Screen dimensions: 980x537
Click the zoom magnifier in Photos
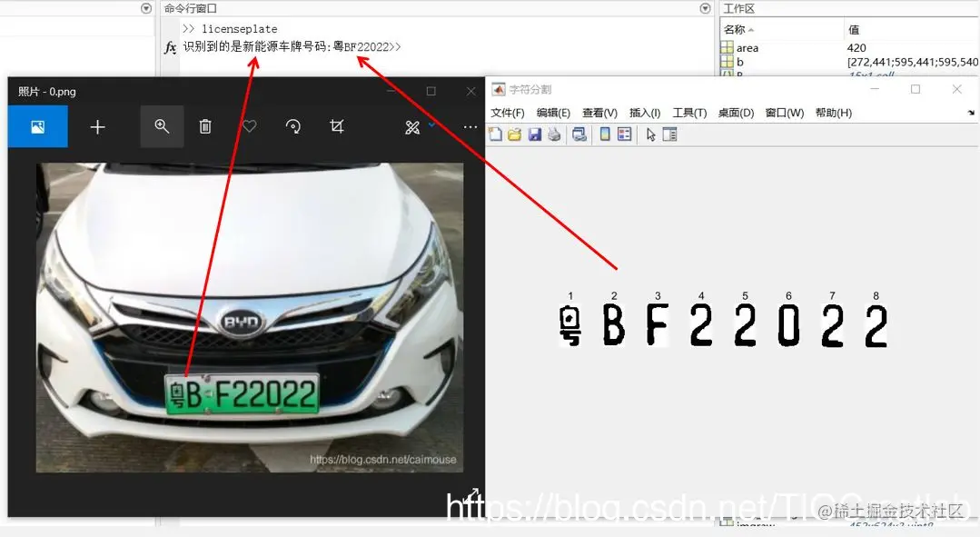click(x=162, y=126)
